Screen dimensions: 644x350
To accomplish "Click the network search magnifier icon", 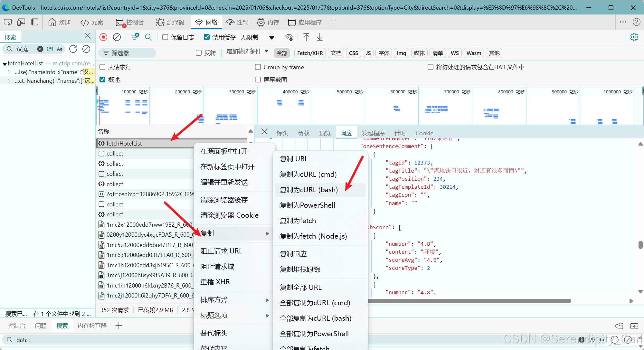I will pyautogui.click(x=148, y=37).
